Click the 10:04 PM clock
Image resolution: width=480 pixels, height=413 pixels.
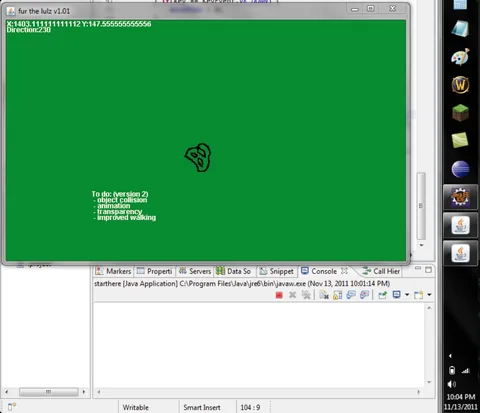pos(461,397)
